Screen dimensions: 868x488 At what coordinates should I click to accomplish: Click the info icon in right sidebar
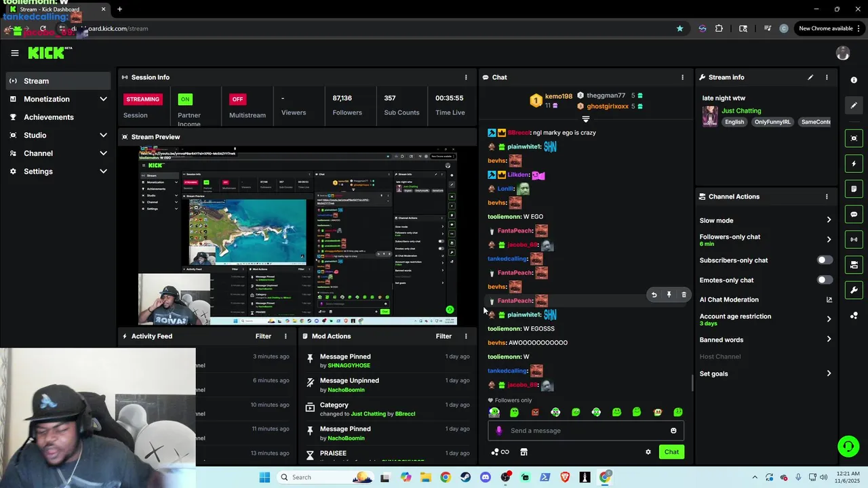click(854, 80)
